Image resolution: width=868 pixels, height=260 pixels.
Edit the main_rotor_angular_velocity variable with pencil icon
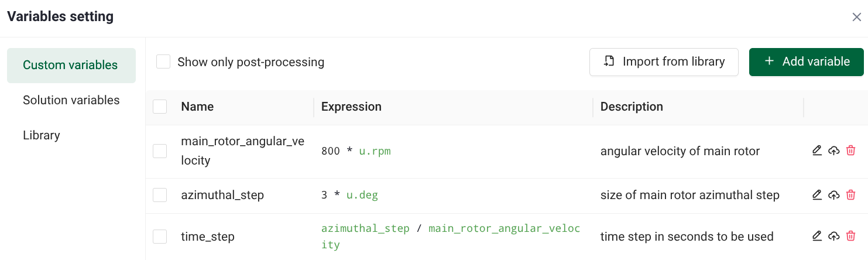coord(817,151)
